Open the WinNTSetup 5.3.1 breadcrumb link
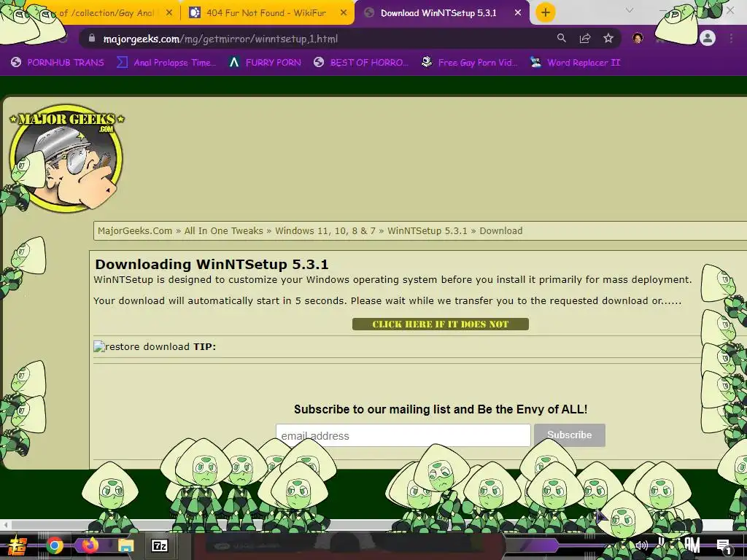This screenshot has height=560, width=747. click(427, 231)
